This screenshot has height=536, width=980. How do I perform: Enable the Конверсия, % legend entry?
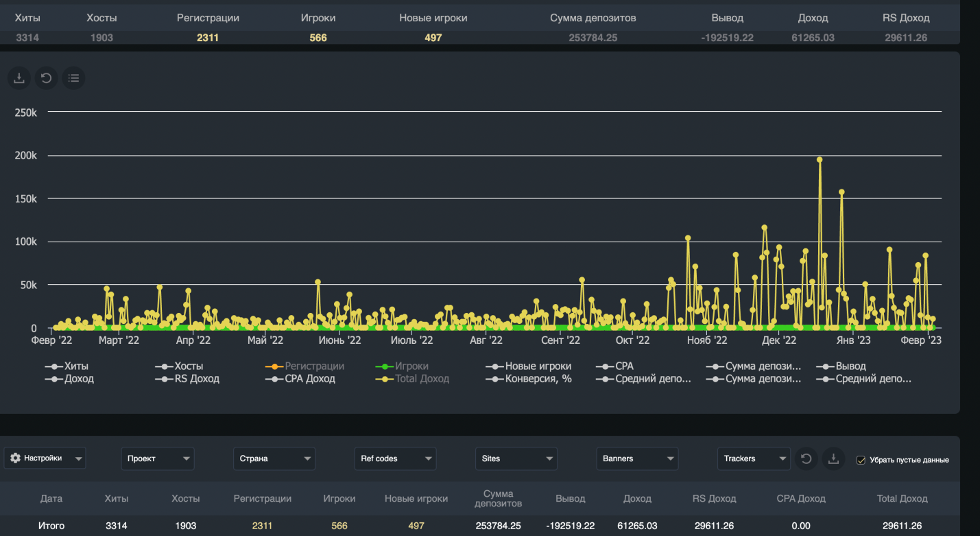[538, 379]
